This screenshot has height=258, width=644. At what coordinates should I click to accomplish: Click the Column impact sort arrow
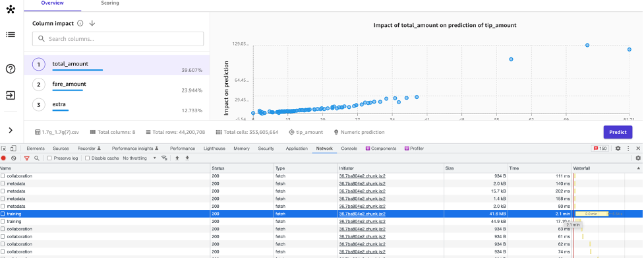92,23
